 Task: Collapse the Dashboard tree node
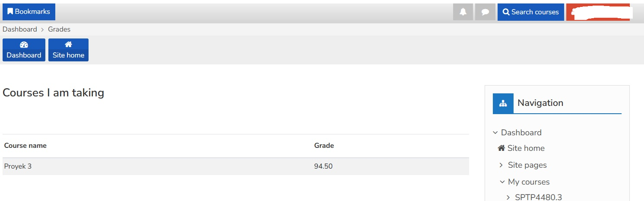495,133
